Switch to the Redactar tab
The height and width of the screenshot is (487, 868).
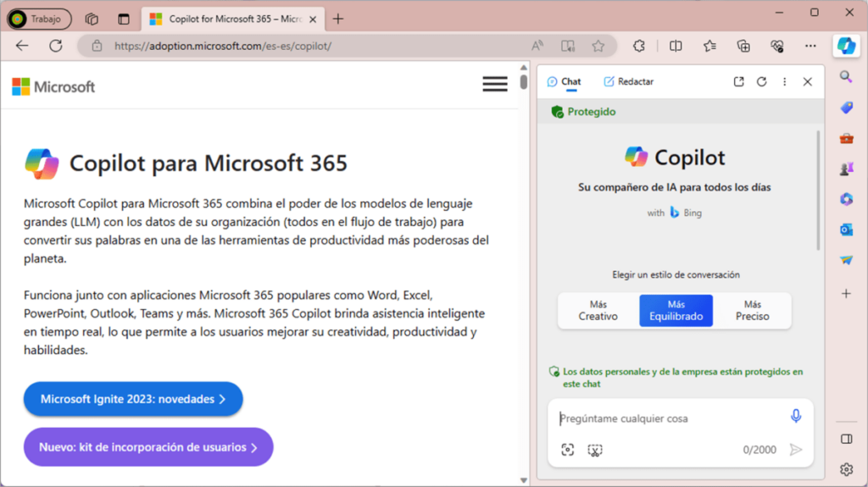click(x=628, y=82)
